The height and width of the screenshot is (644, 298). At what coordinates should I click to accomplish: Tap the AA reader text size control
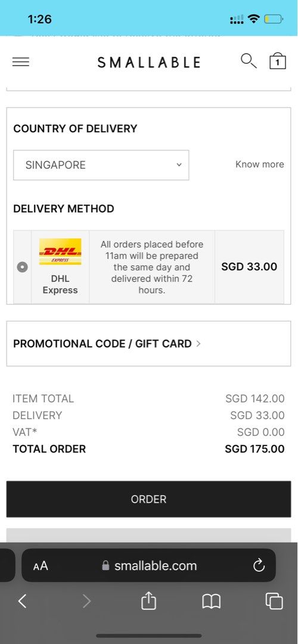[x=41, y=566]
